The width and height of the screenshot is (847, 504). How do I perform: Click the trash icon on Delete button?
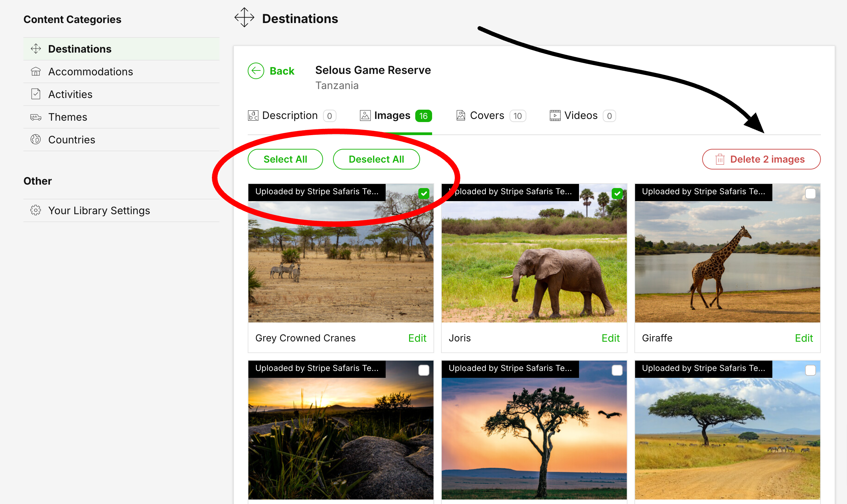pyautogui.click(x=720, y=160)
